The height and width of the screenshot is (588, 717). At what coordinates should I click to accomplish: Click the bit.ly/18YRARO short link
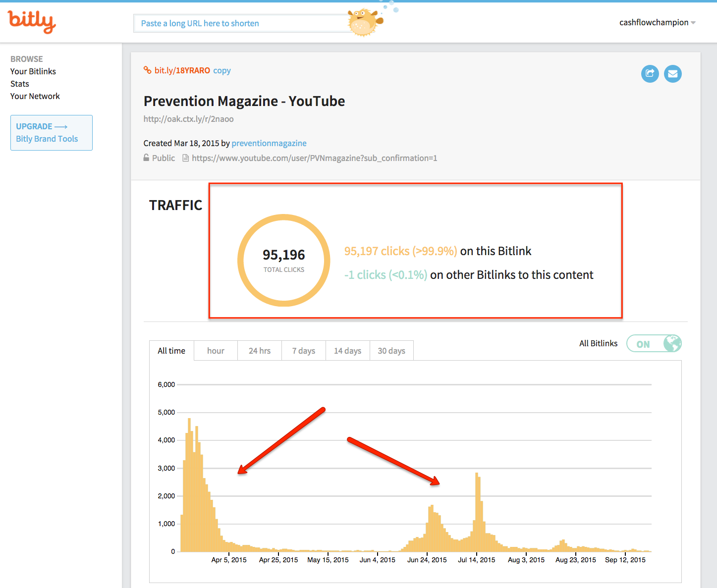click(x=182, y=70)
